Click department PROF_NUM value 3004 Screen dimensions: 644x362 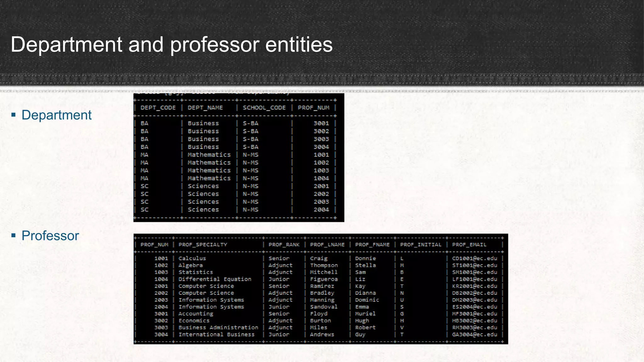pyautogui.click(x=321, y=147)
